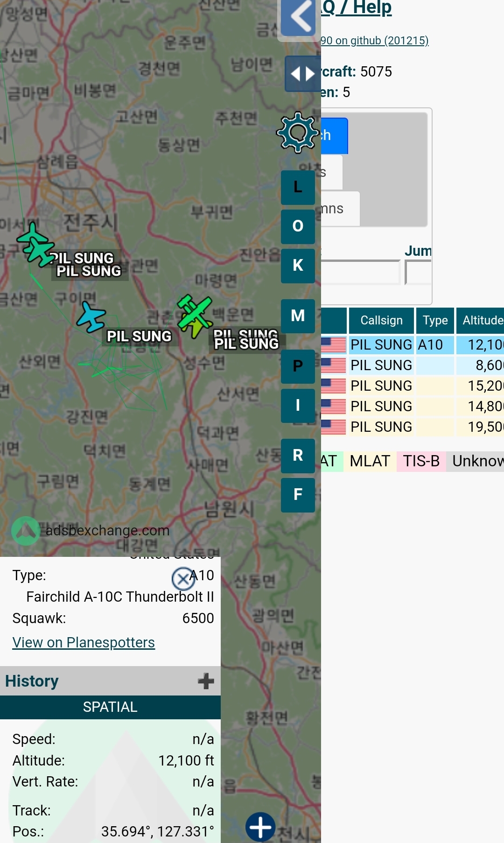
Task: Open the github version link
Action: (375, 41)
